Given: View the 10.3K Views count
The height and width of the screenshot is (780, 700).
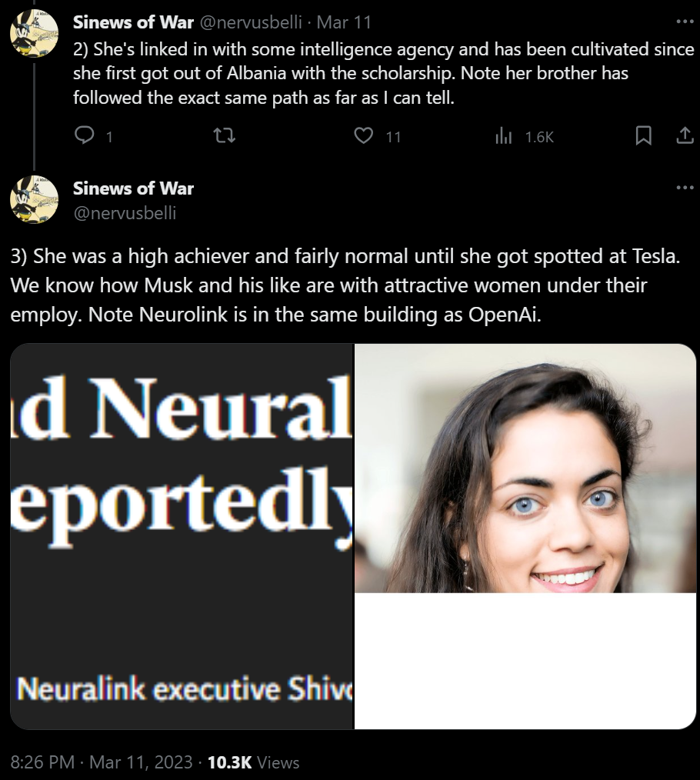Looking at the screenshot, I should click(253, 762).
